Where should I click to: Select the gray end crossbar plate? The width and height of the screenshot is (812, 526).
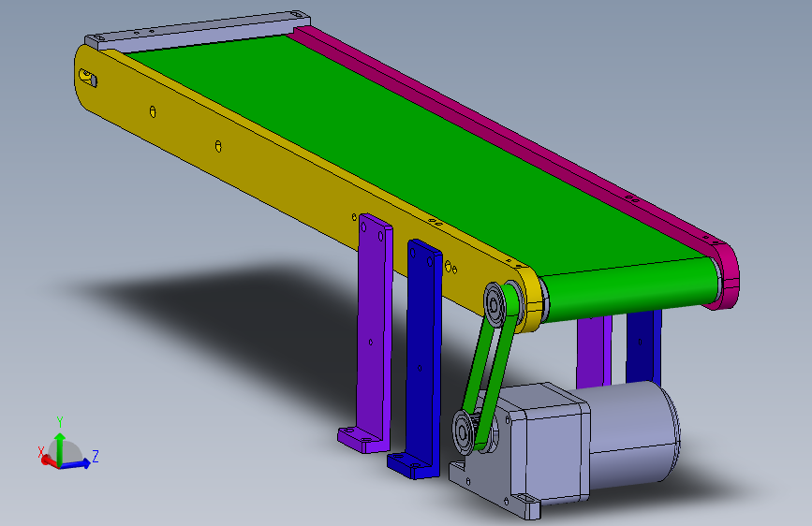pos(197,30)
